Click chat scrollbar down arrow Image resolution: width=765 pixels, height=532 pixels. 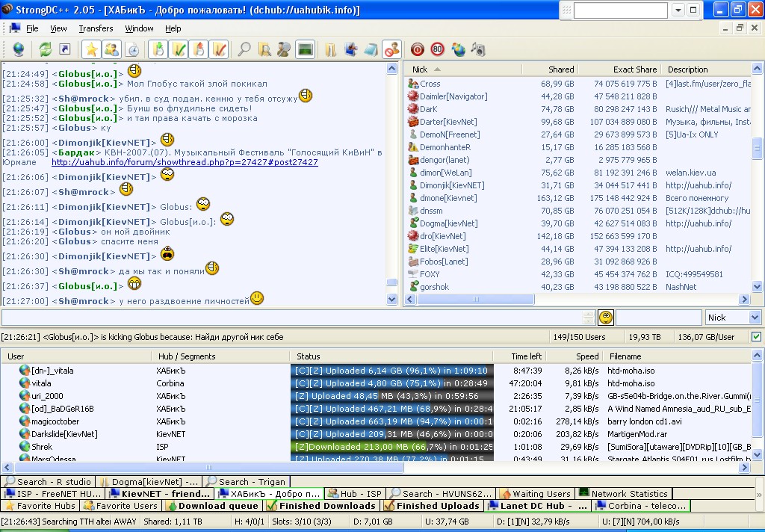pyautogui.click(x=391, y=299)
